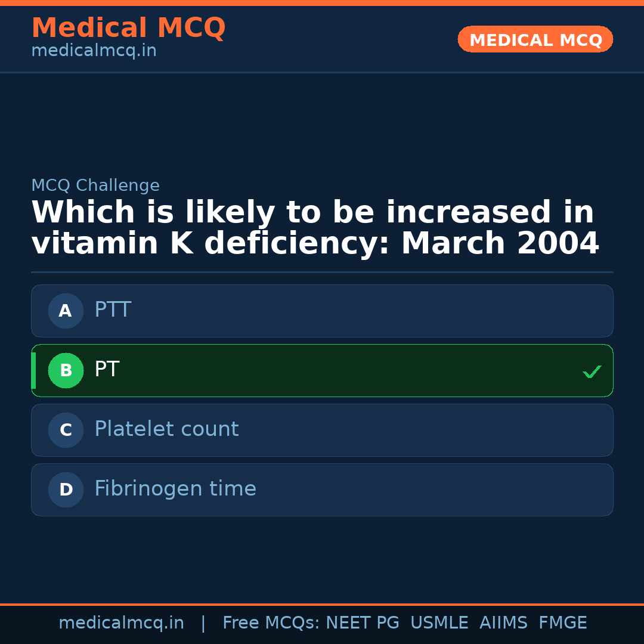Screen dimensions: 644x644
Task: Click the letter D circle badge
Action: [x=66, y=490]
